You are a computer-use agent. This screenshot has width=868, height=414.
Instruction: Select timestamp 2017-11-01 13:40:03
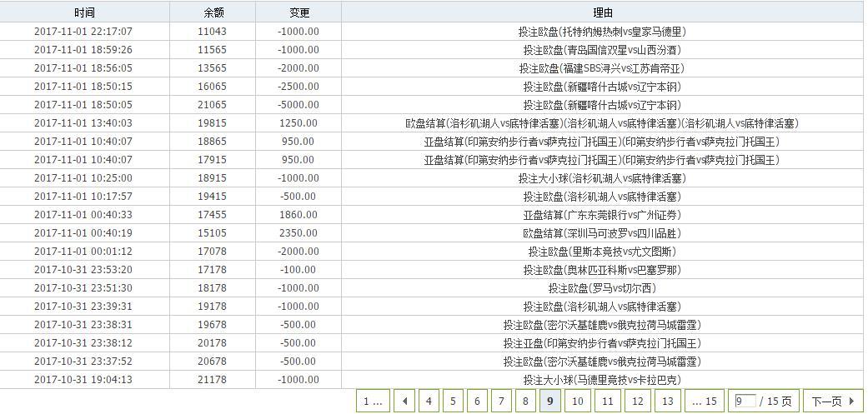click(83, 122)
